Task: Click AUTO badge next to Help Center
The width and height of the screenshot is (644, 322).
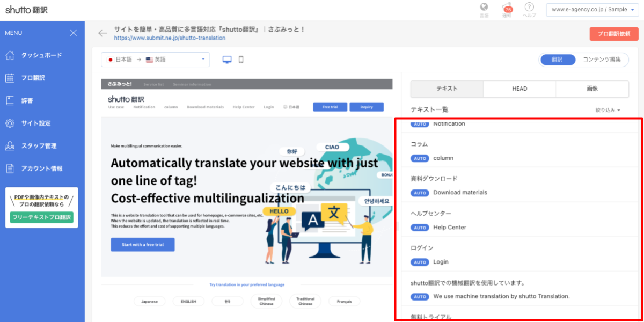Action: pos(420,228)
